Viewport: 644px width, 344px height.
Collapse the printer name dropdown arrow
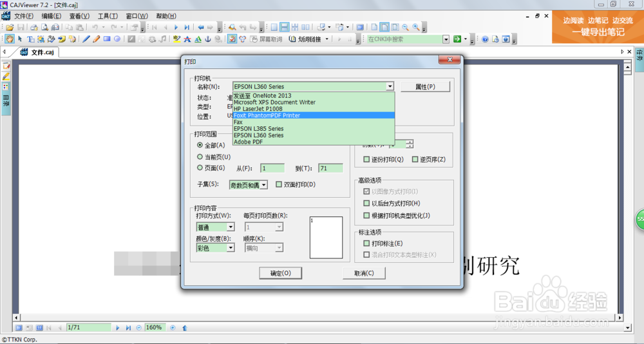point(390,86)
